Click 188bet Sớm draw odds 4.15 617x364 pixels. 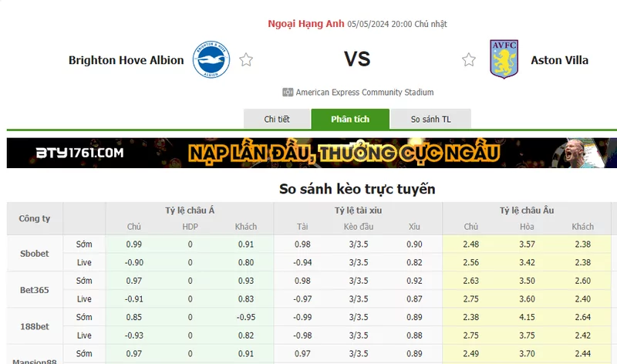[x=527, y=317]
